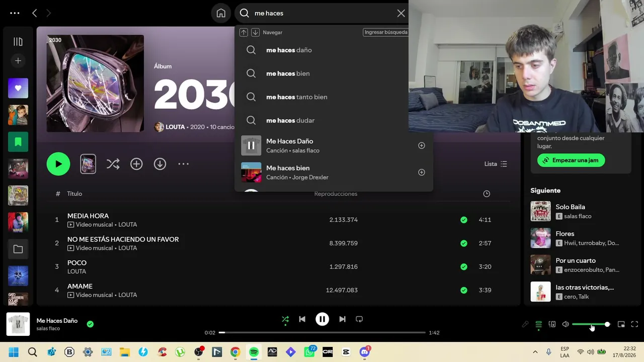Show hidden icons in the system tray
This screenshot has width=644, height=362.
pyautogui.click(x=535, y=352)
